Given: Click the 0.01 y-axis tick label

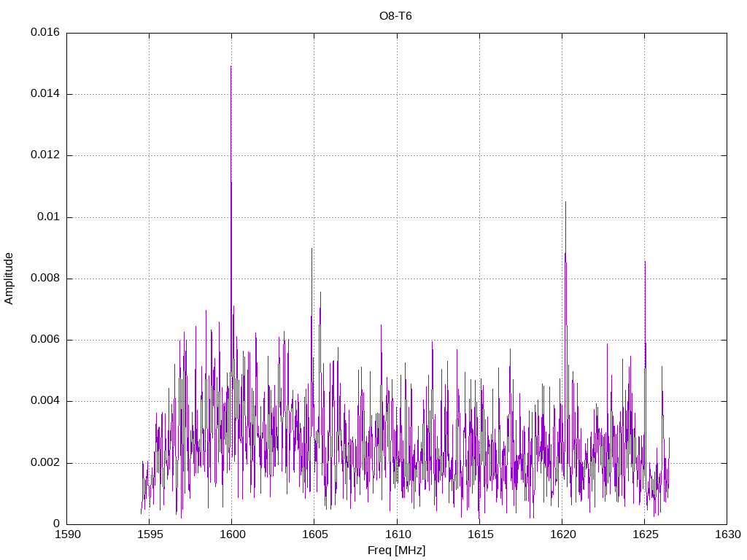Looking at the screenshot, I should (49, 217).
